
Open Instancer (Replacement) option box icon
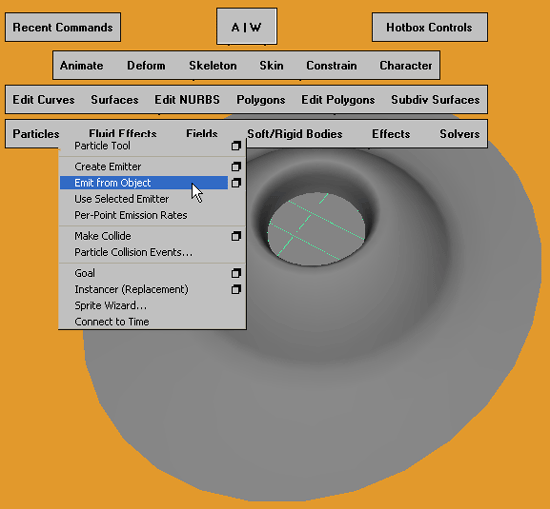coord(236,289)
